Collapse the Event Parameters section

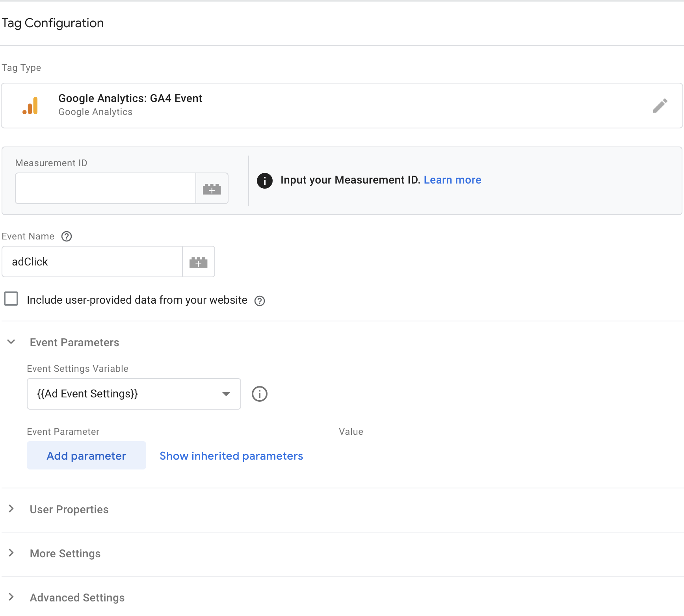11,342
